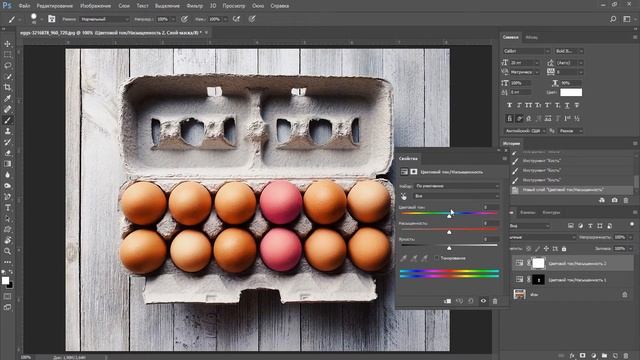Viewport: 640px width, 360px height.
Task: Lock layer position move icon
Action: (546, 249)
